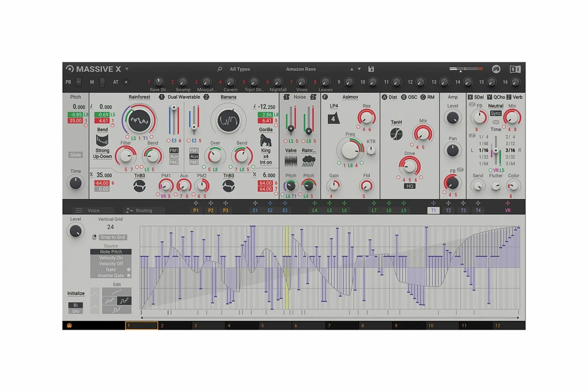Open the Rainforest wavetable selector
The image size is (588, 392).
[139, 97]
